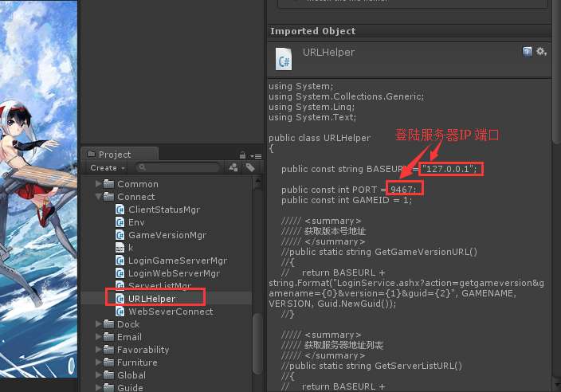Click the search by label tag icon
This screenshot has width=561, height=392.
[x=250, y=167]
